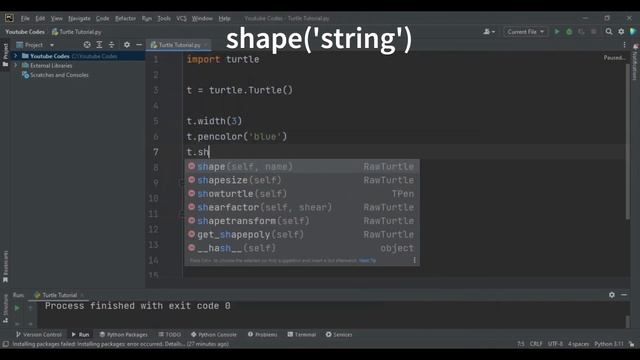640x360 pixels.
Task: Choose showturtle(self) completion suggestion
Action: pos(302,193)
